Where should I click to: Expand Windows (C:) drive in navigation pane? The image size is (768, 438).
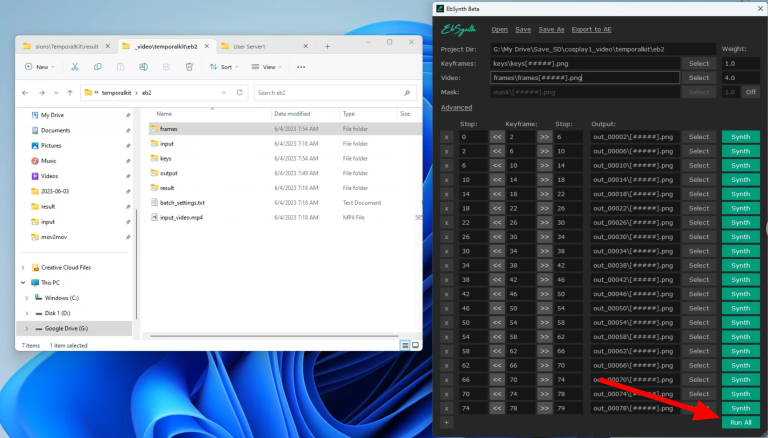point(27,298)
